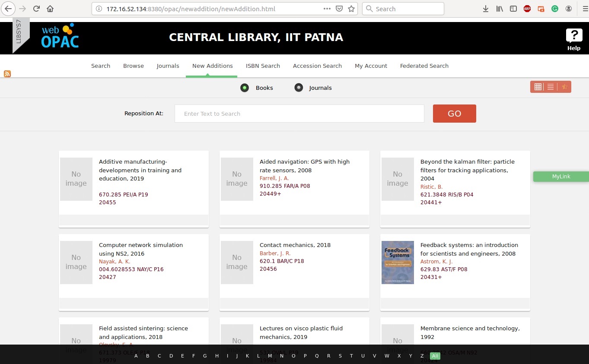Filter by letter Z in alphabet bar
The height and width of the screenshot is (364, 589).
coord(422,356)
